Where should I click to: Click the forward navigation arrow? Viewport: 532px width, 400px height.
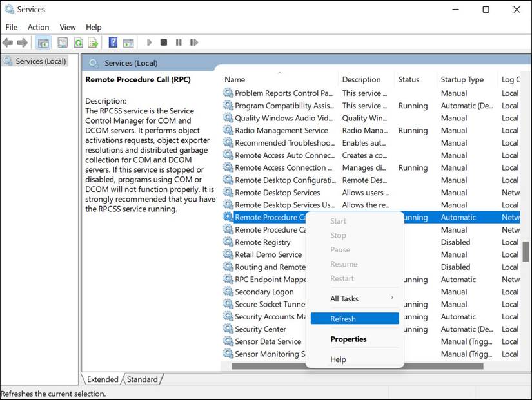22,43
